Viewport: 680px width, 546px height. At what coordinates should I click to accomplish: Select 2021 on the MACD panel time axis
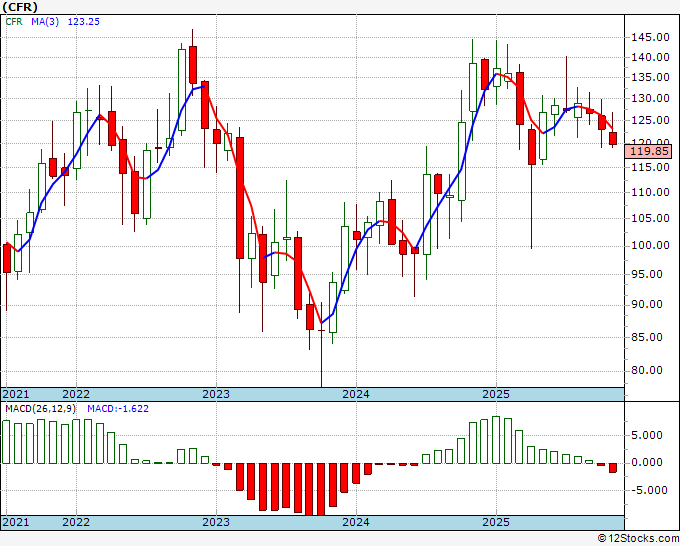[x=16, y=522]
